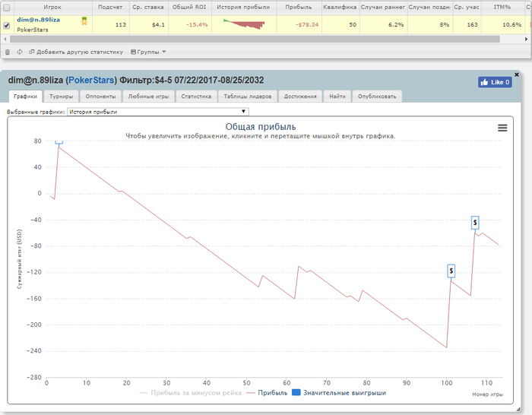This screenshot has width=532, height=415.
Task: Toggle the Прибыль series legend item
Action: [x=267, y=393]
